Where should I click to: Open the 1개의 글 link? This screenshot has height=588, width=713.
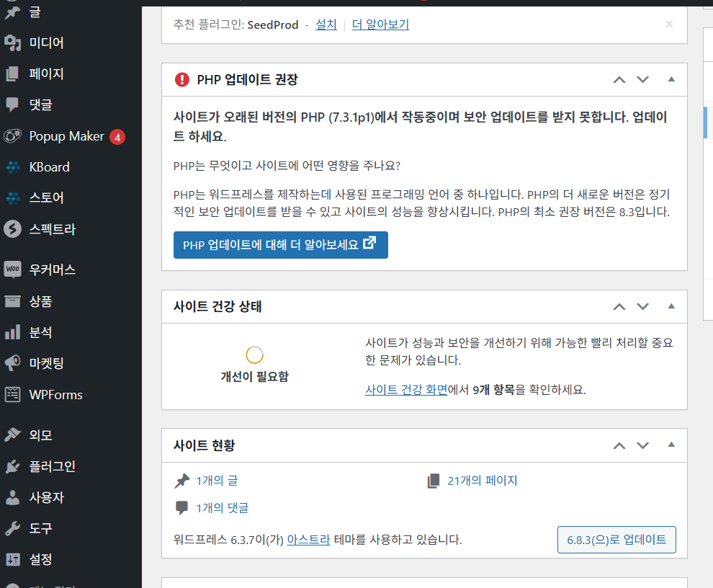(x=217, y=481)
